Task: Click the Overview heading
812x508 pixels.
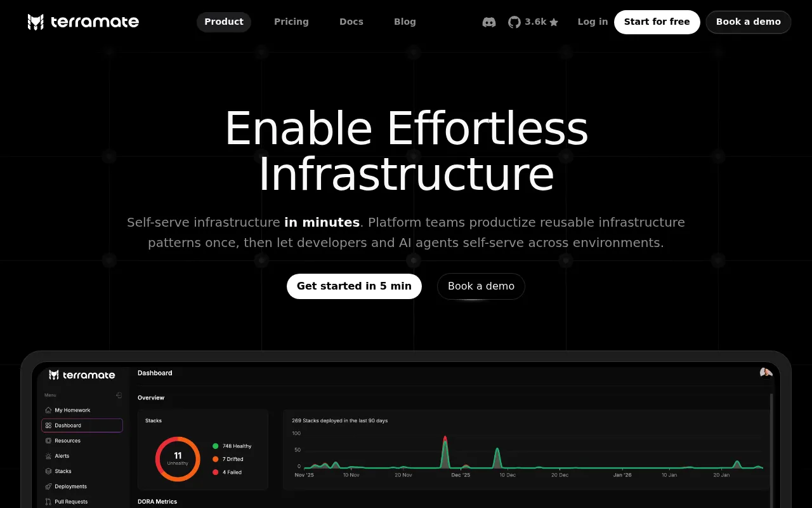Action: pyautogui.click(x=151, y=398)
